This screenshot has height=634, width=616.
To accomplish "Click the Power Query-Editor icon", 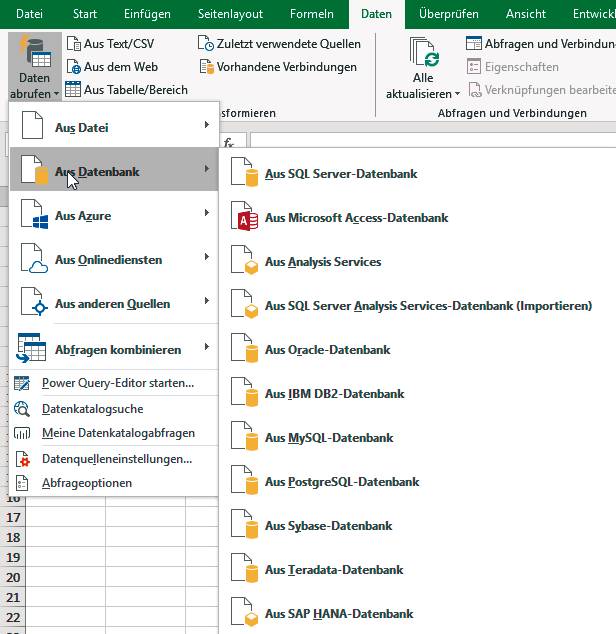I will coord(22,383).
